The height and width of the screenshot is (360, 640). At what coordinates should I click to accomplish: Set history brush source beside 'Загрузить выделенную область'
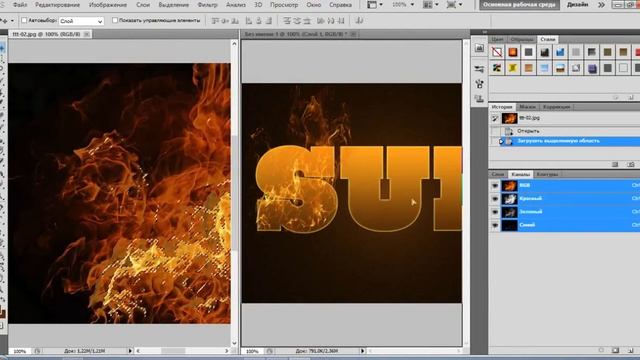coord(495,141)
